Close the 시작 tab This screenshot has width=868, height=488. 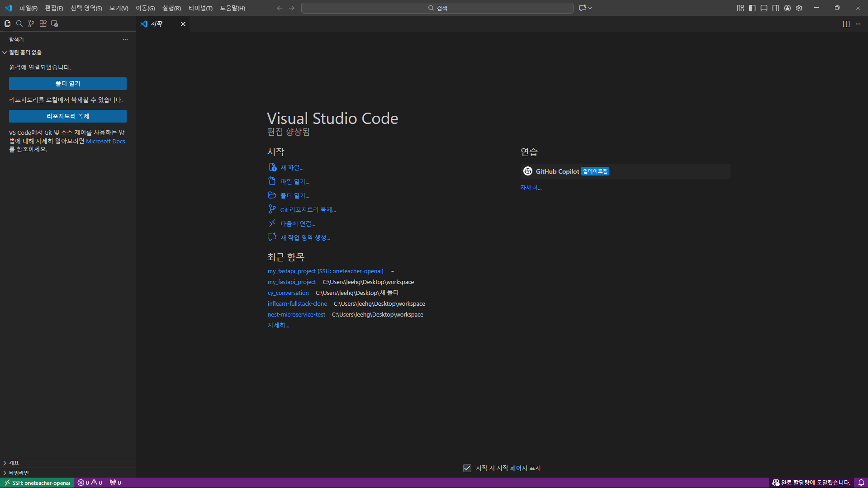coord(183,24)
